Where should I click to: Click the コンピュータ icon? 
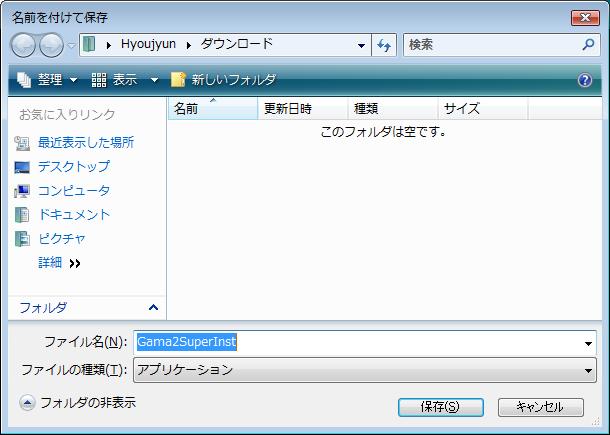[x=22, y=191]
